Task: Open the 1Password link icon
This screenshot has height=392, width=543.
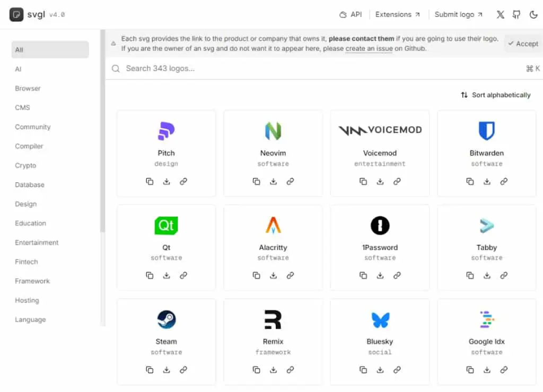Action: click(x=397, y=275)
